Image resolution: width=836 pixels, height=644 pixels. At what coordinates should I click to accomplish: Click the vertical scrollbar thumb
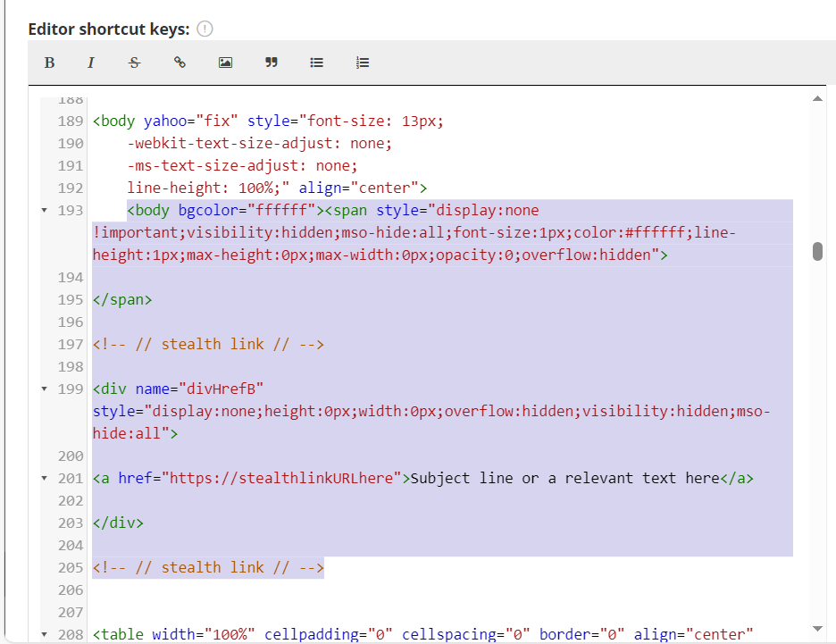817,253
